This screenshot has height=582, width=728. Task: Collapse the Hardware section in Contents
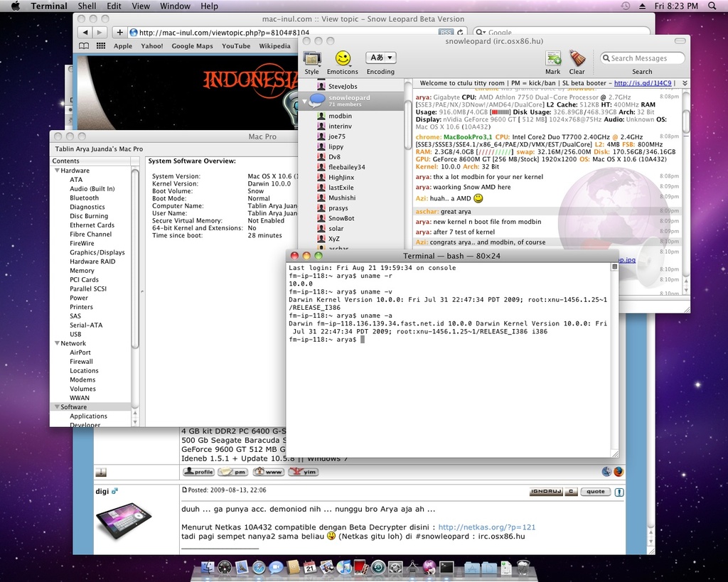click(57, 171)
